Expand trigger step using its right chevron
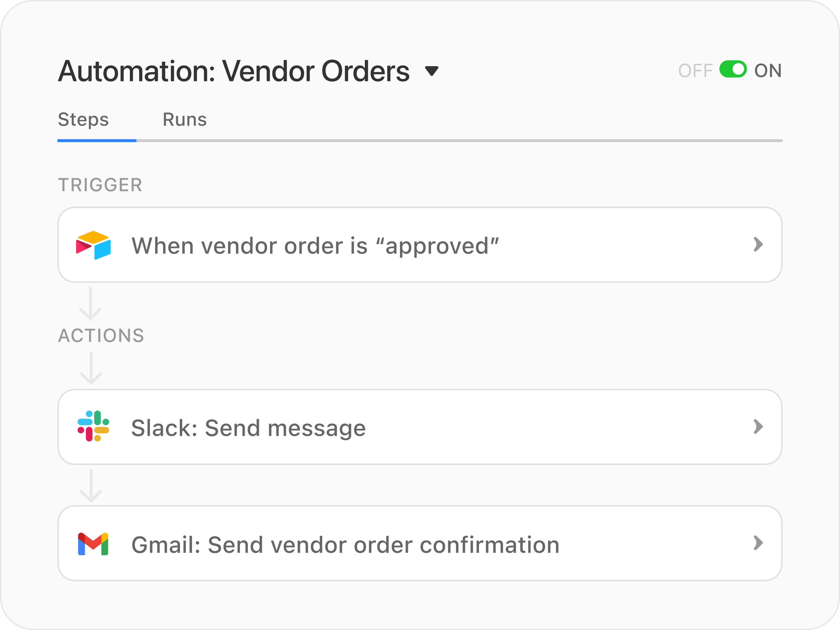This screenshot has height=630, width=840. [x=758, y=244]
